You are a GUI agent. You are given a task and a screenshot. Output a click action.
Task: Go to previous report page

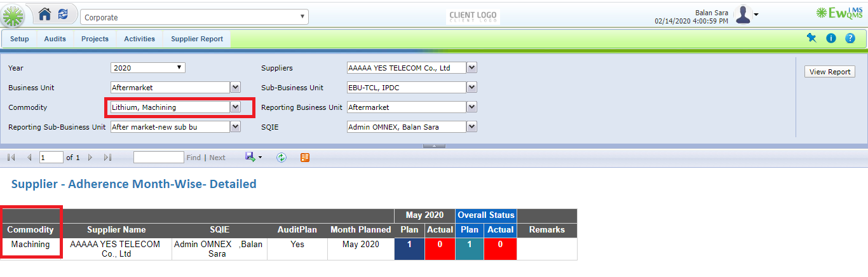29,158
